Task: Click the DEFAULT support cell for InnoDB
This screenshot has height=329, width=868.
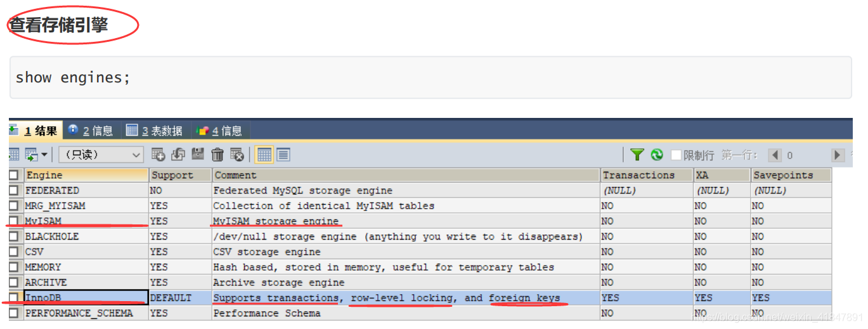Action: 180,297
